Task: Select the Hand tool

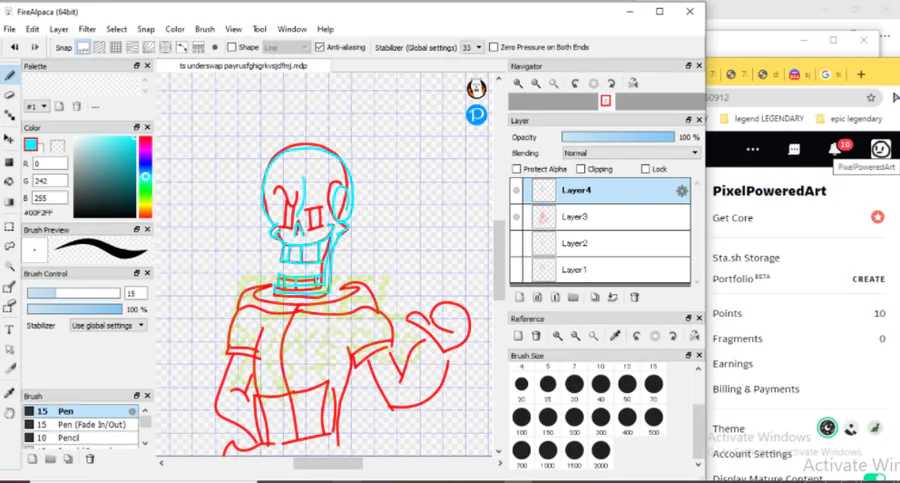Action: point(10,413)
